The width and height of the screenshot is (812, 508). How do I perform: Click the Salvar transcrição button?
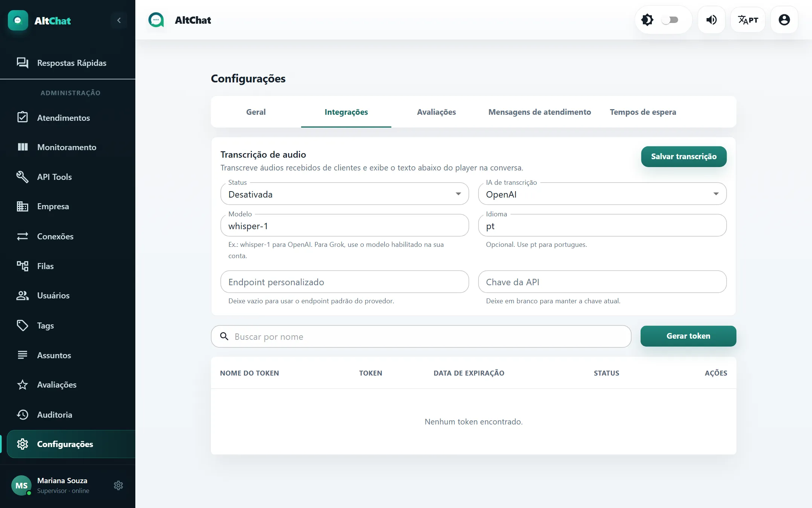click(x=684, y=157)
